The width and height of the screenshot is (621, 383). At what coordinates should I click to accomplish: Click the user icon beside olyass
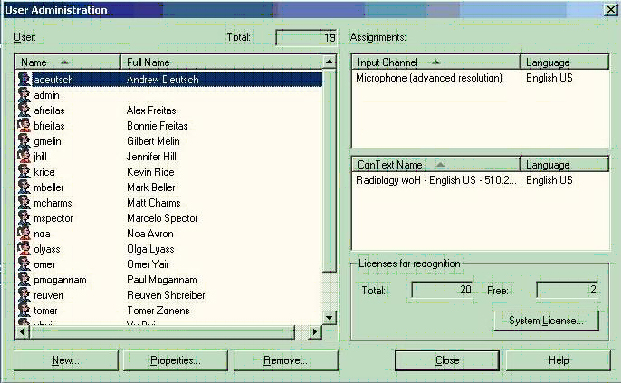click(24, 249)
